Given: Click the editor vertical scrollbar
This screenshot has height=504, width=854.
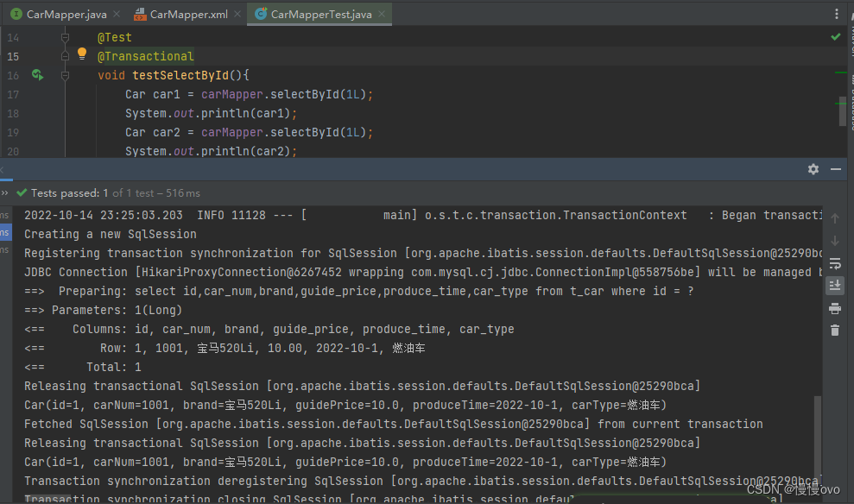Looking at the screenshot, I should tap(843, 110).
